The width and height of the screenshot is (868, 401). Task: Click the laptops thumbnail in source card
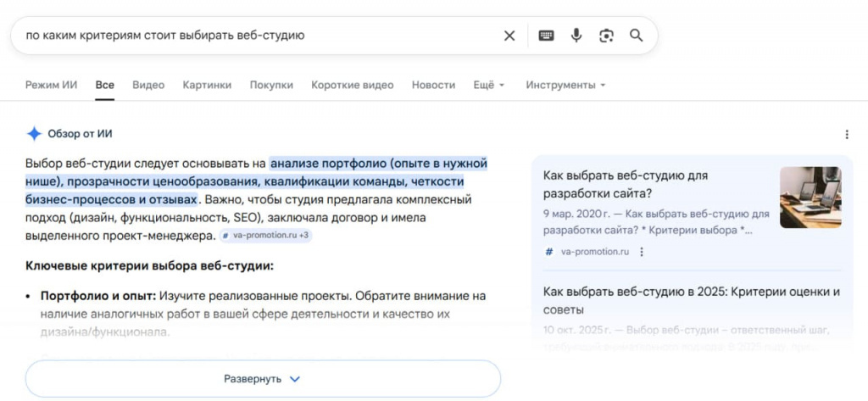810,198
